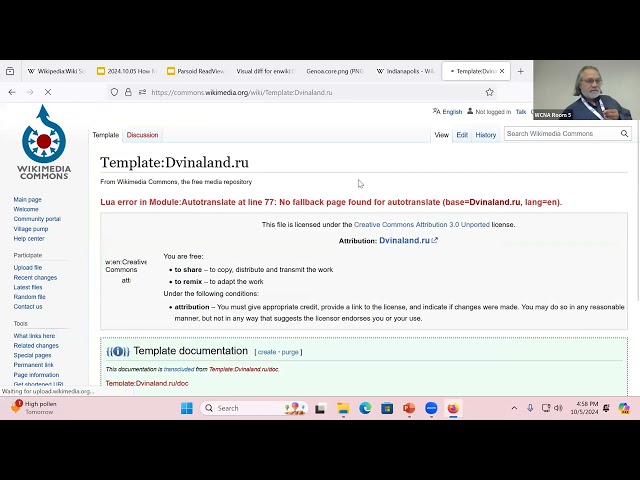Screen dimensions: 640x480
Task: Open the tracking protection shield icon
Action: [114, 92]
